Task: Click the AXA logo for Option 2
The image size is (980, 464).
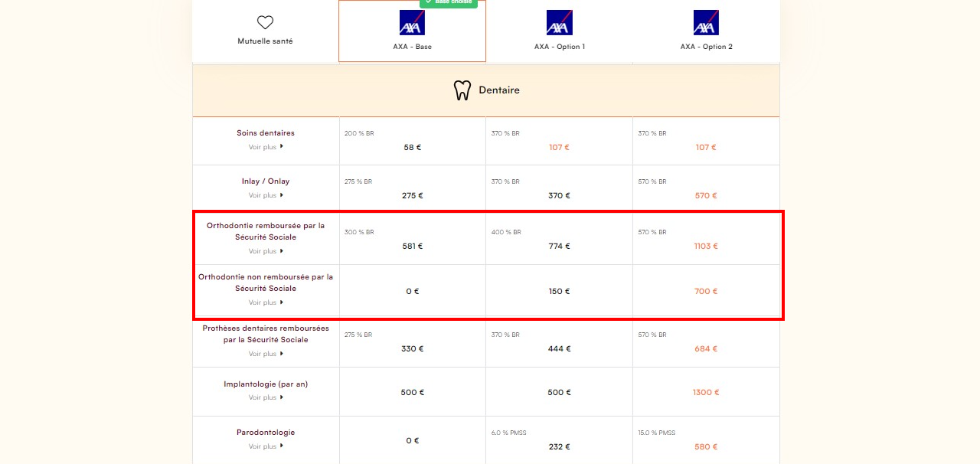Action: (706, 23)
